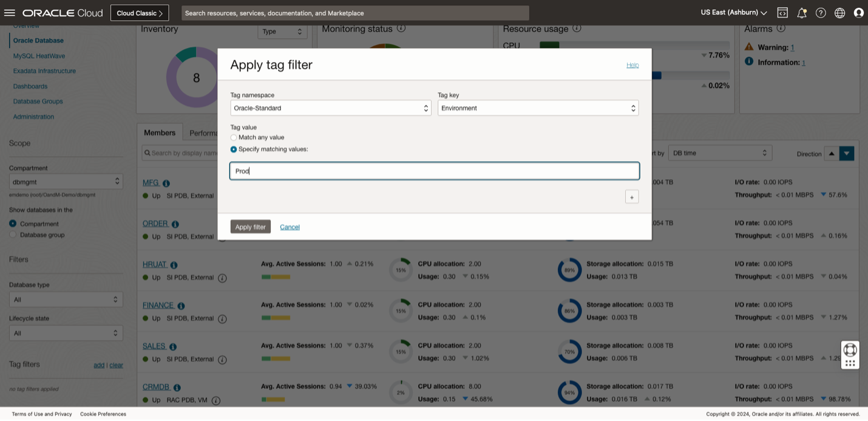Click the top search resources field
This screenshot has height=421, width=868.
355,13
